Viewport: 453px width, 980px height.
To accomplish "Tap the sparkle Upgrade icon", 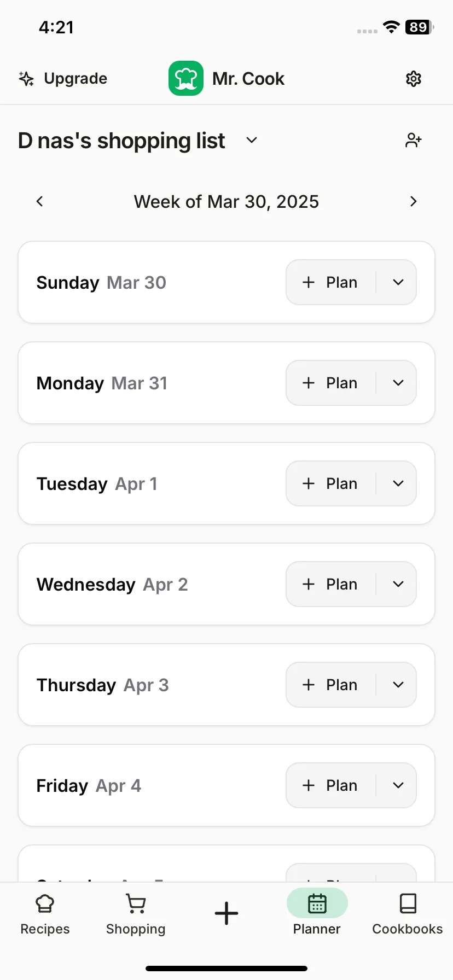I will (x=26, y=79).
